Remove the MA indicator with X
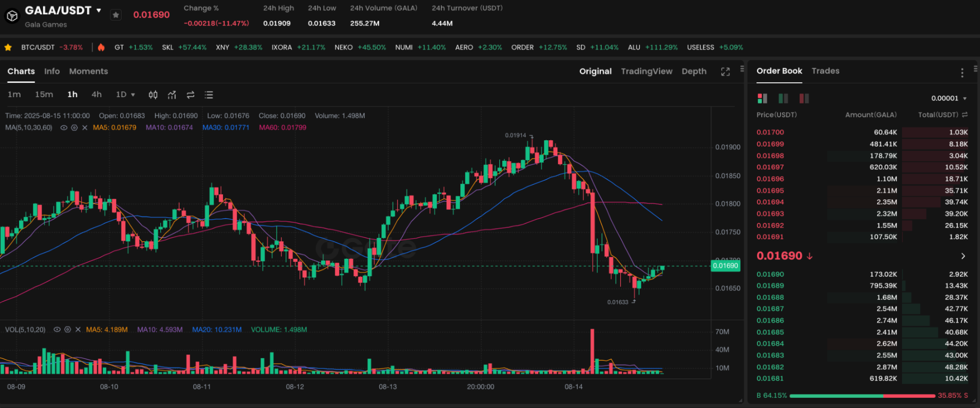980x408 pixels. click(x=85, y=127)
